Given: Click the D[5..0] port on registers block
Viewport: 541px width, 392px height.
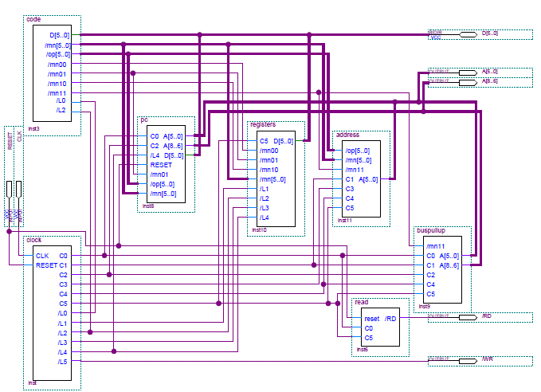Looking at the screenshot, I should 284,141.
